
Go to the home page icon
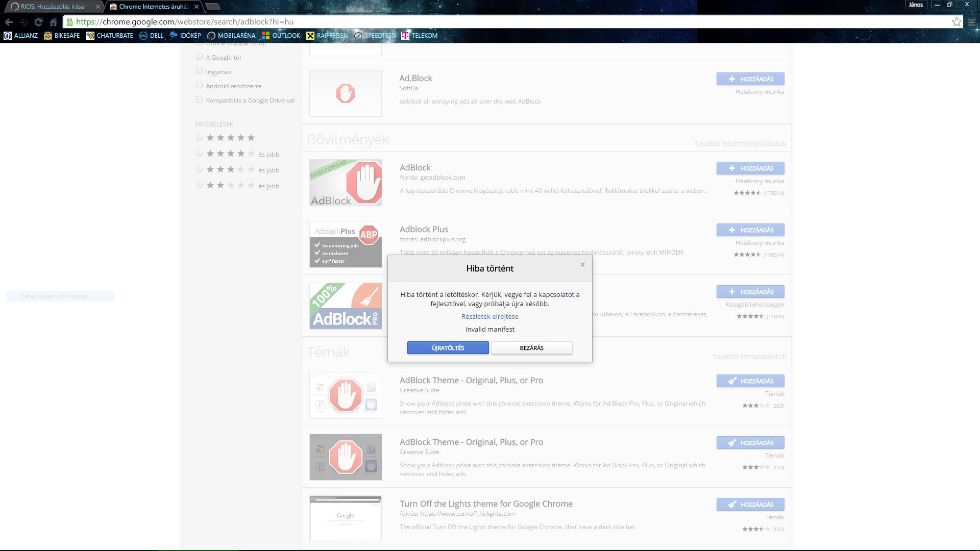point(53,22)
